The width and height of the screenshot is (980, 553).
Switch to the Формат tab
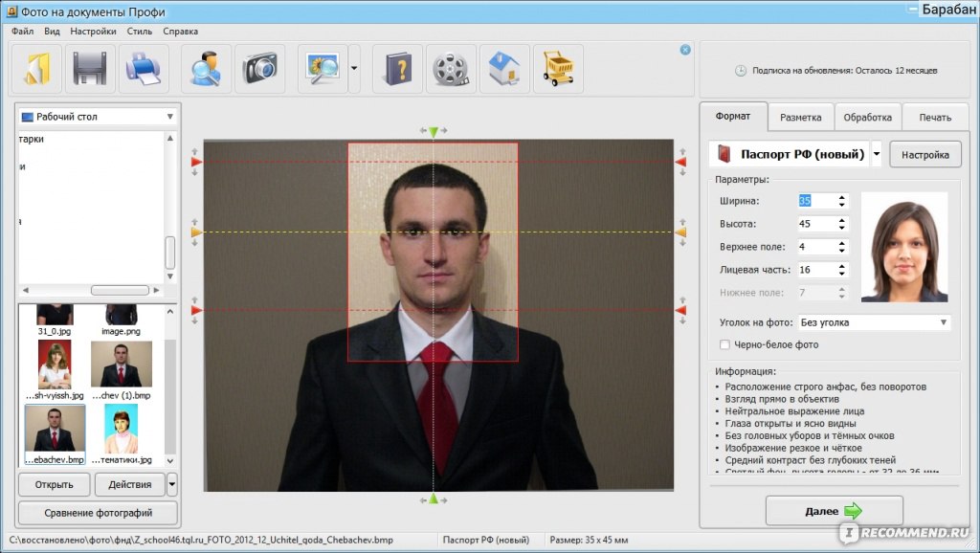pos(733,116)
